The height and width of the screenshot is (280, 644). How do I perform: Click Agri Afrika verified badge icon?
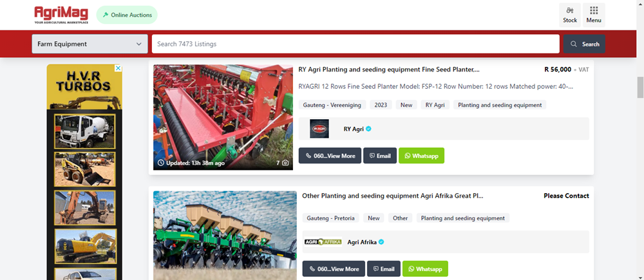pyautogui.click(x=381, y=242)
